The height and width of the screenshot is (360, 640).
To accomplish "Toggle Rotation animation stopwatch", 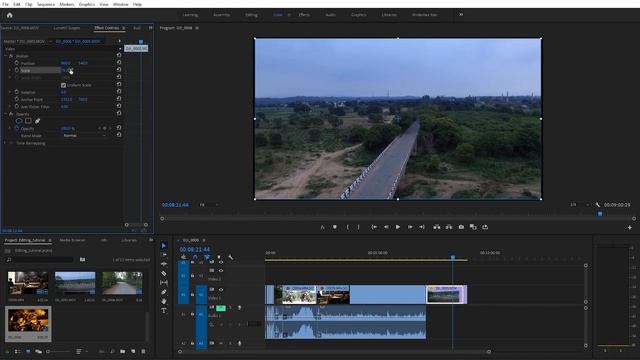I will 17,92.
